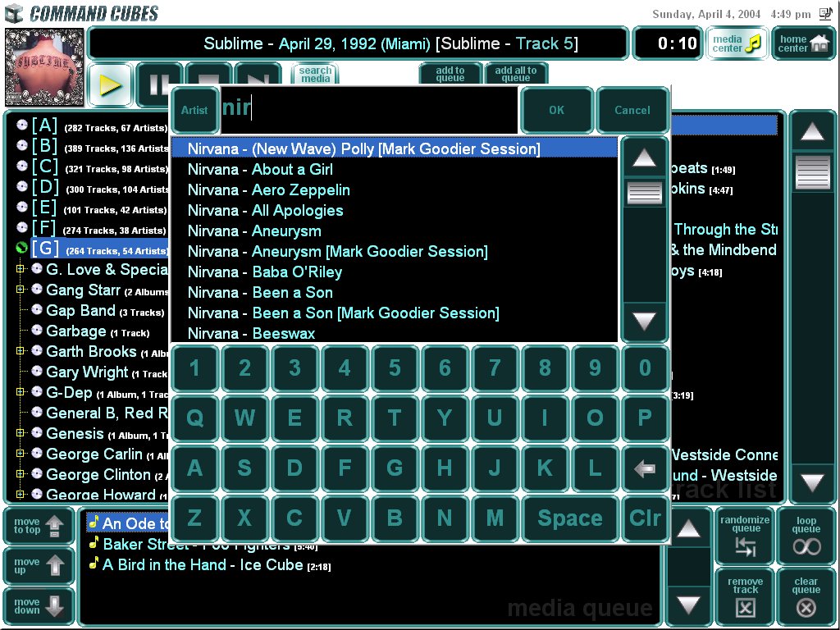Toggle loop queue
This screenshot has width=840, height=630.
(x=806, y=536)
